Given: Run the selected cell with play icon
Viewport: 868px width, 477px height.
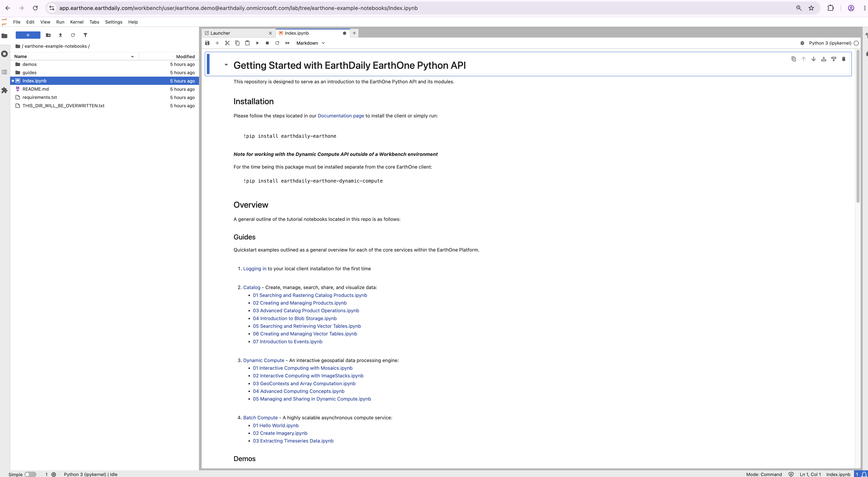Looking at the screenshot, I should point(257,43).
